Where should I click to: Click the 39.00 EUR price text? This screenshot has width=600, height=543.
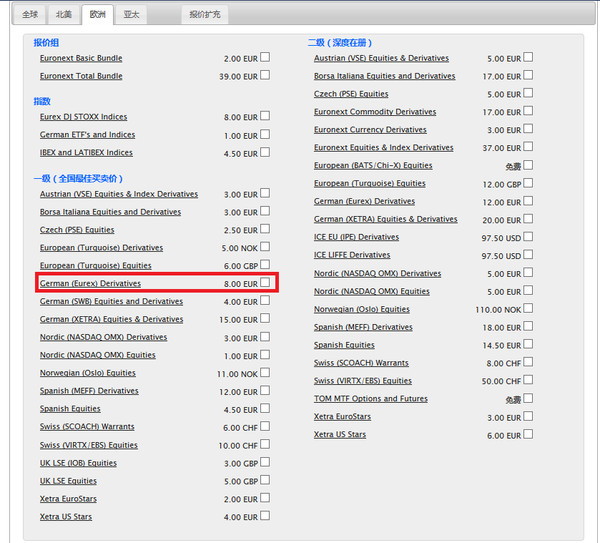tap(238, 77)
